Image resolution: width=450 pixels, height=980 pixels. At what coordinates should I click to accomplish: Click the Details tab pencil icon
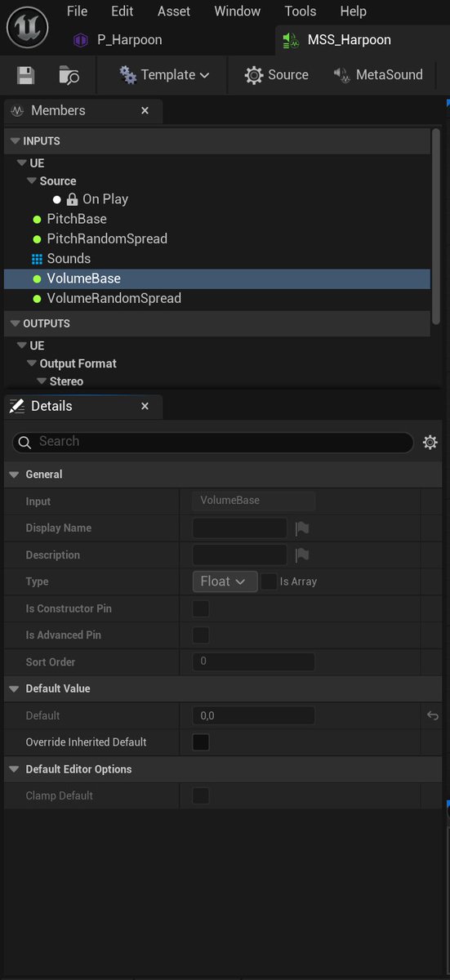point(17,406)
